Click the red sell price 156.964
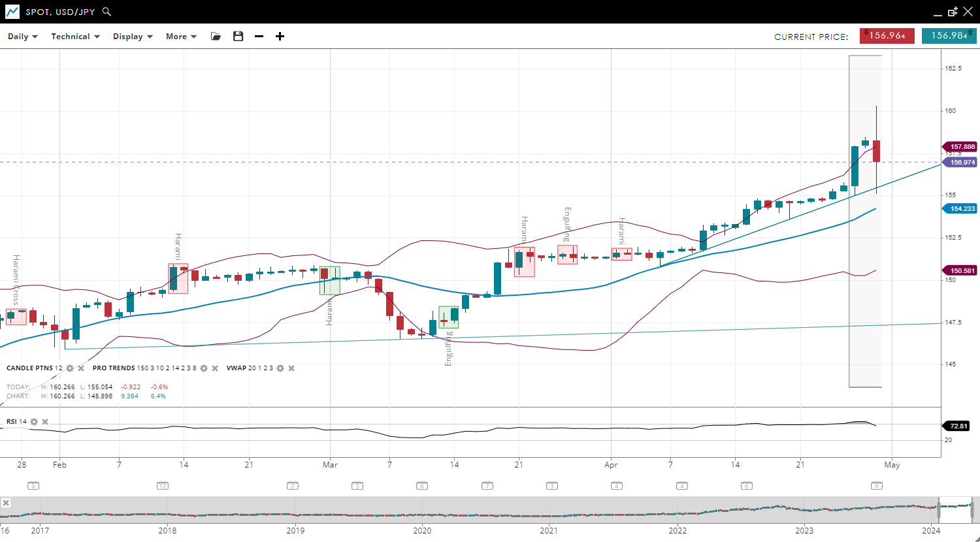Screen dimensions: 980x542 [887, 36]
